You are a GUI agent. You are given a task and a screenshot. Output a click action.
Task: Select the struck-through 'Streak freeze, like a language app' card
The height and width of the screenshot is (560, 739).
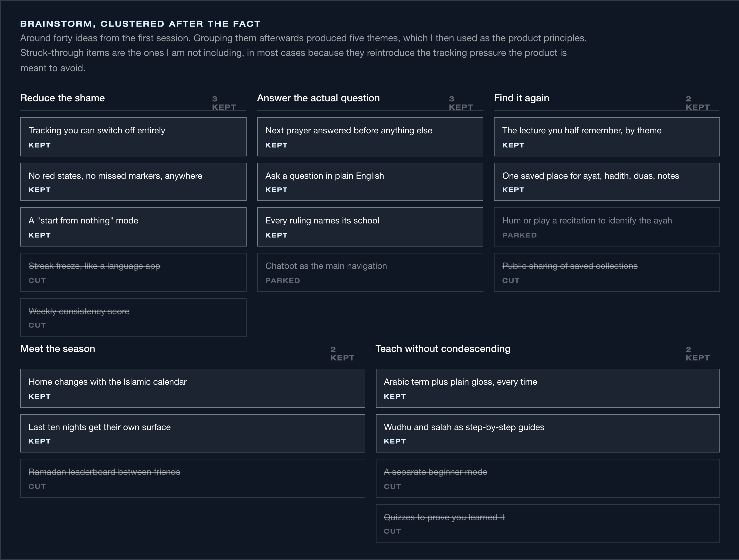coord(133,273)
